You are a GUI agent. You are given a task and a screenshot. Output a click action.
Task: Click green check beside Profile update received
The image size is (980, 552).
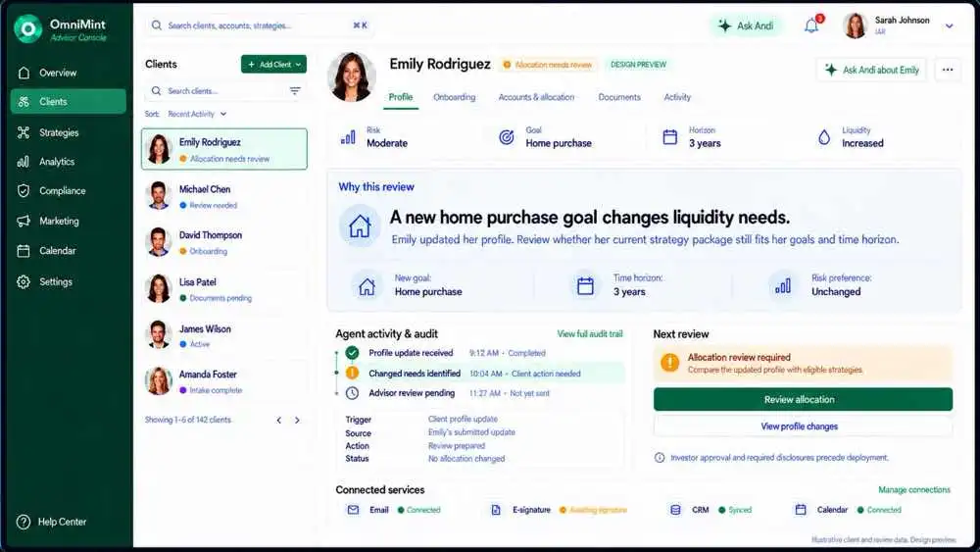[353, 353]
